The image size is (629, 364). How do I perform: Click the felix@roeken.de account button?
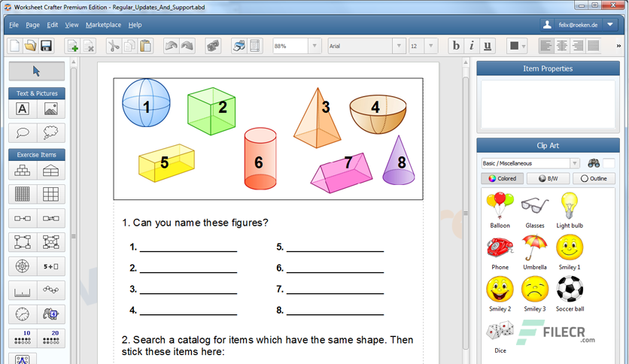[571, 25]
